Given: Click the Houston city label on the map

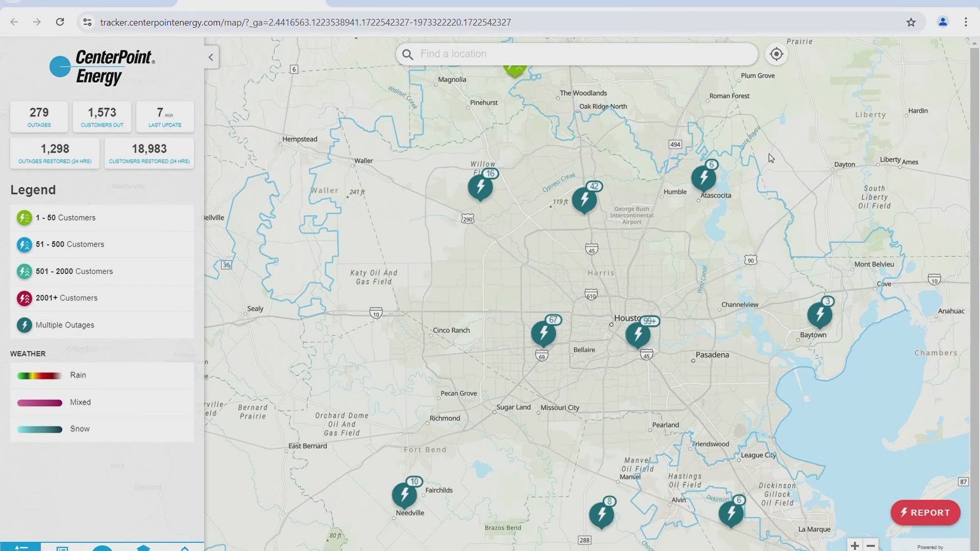Looking at the screenshot, I should [x=627, y=318].
